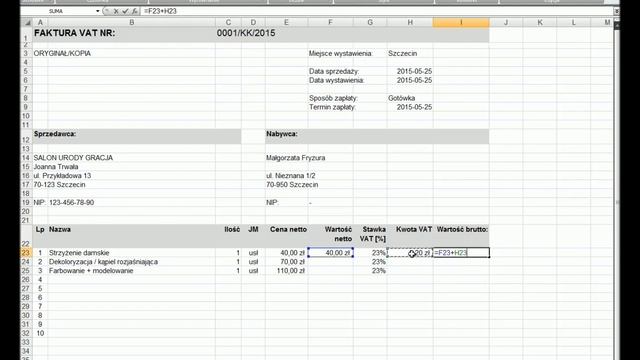Click the 23% VAT rate in row 25
This screenshot has width=640, height=360.
pyautogui.click(x=370, y=271)
